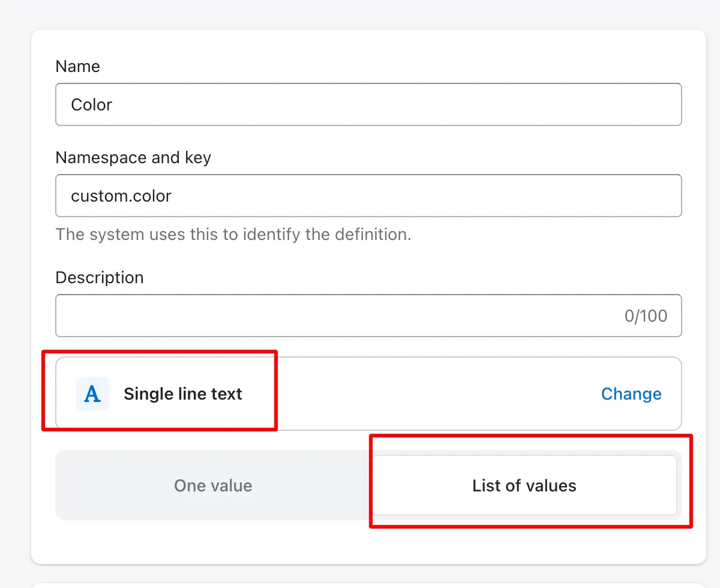Screen dimensions: 720x588
Task: Click the 0/100 character counter
Action: [x=646, y=316]
